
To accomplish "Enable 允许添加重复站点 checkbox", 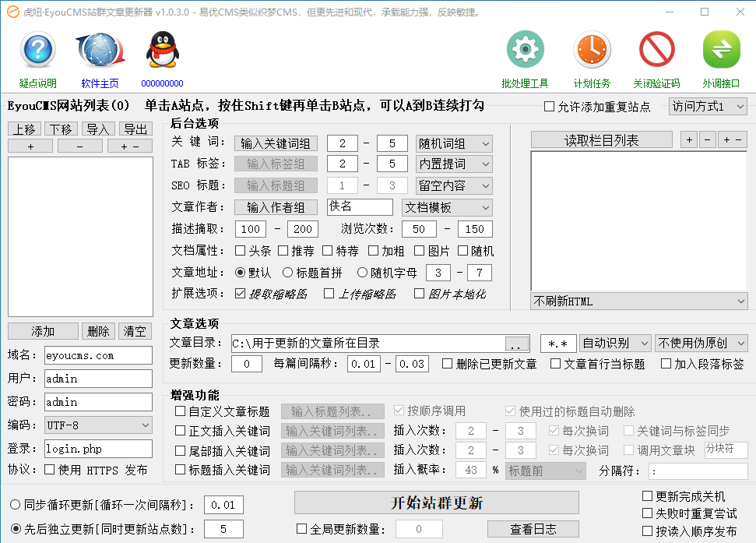I will click(x=549, y=106).
